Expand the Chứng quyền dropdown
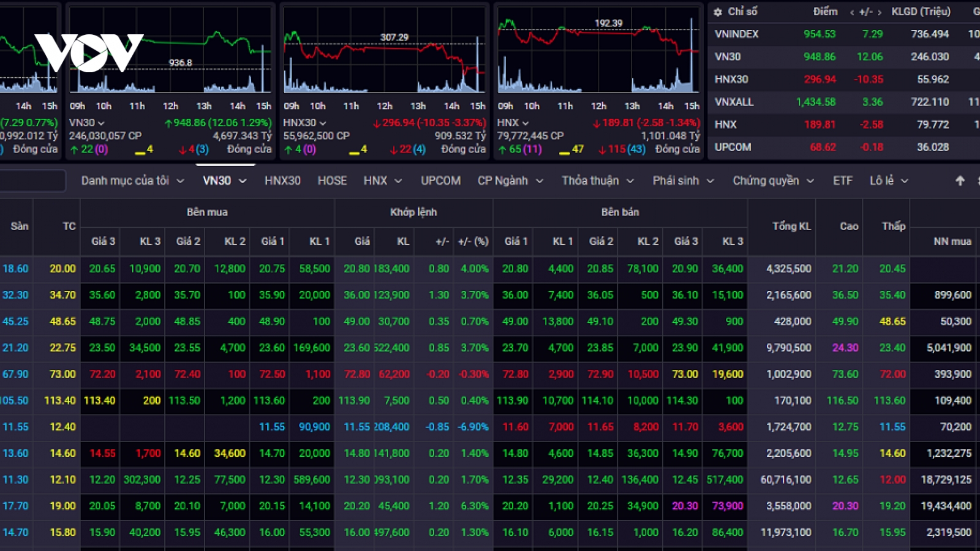The image size is (980, 551). 810,181
